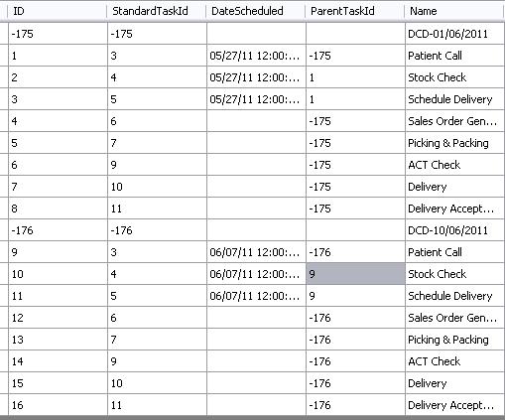
Task: Click the Name column header
Action: click(454, 11)
